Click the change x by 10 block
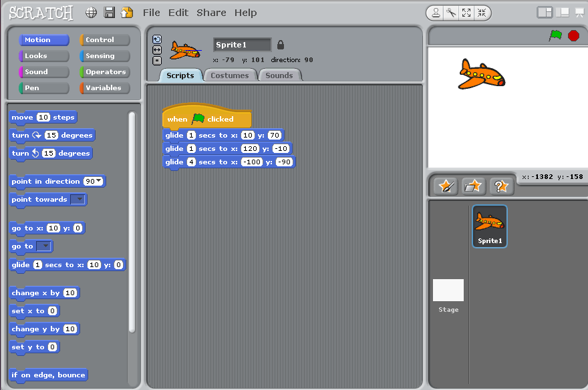 [x=44, y=292]
